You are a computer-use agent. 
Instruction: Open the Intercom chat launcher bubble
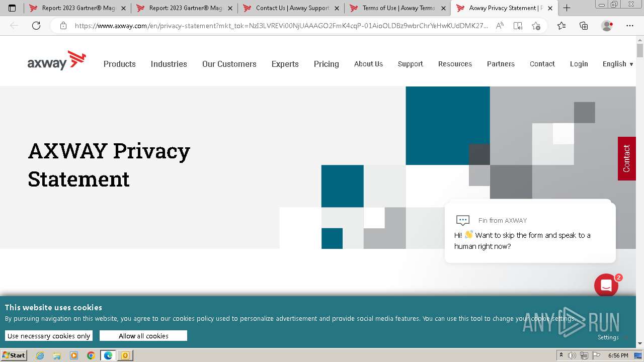click(606, 286)
